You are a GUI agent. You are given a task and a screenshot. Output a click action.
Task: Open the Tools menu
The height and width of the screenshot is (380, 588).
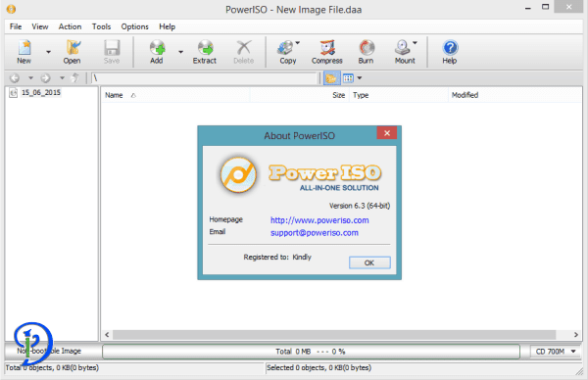point(101,26)
